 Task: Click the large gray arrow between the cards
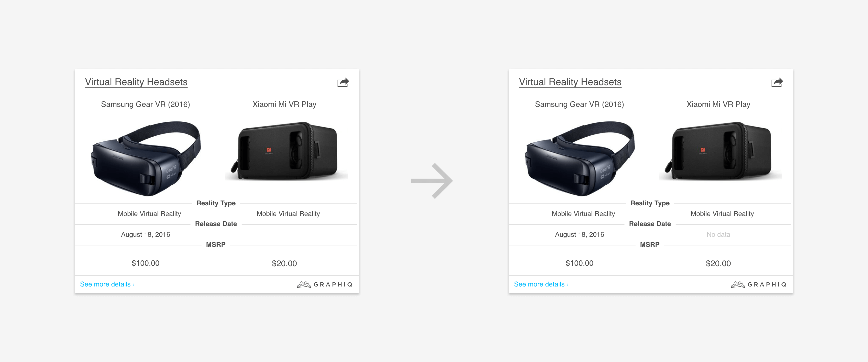432,181
